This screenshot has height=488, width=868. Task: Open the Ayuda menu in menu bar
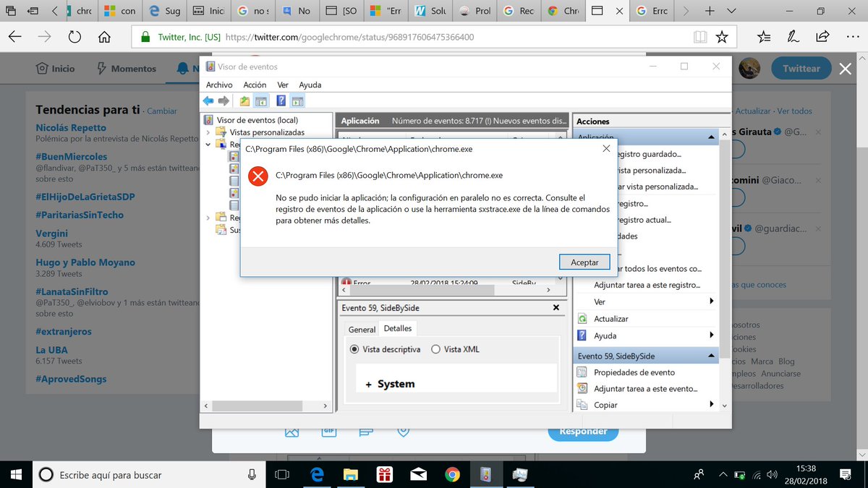[310, 85]
